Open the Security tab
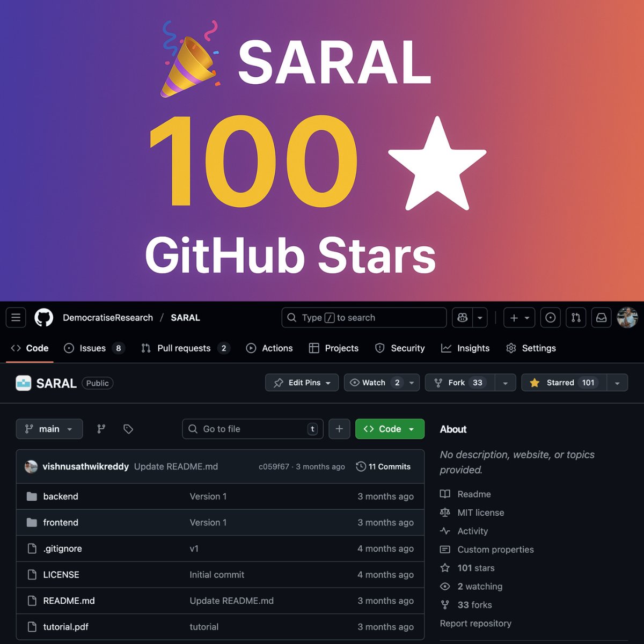Screen dimensions: 644x644 point(400,348)
